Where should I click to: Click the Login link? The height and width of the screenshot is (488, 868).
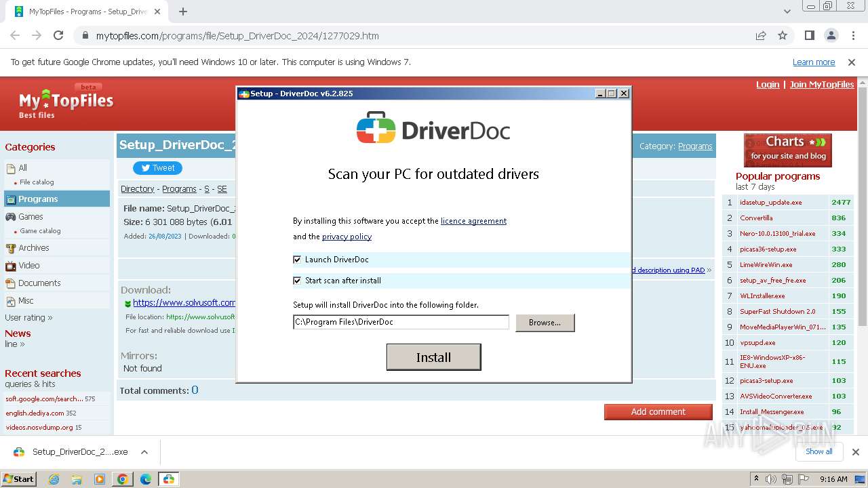point(768,85)
